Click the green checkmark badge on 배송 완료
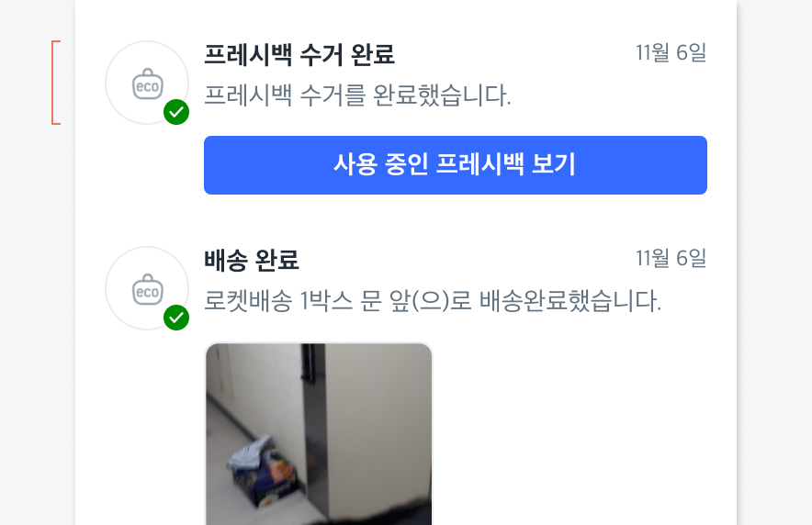812x525 pixels. click(176, 318)
